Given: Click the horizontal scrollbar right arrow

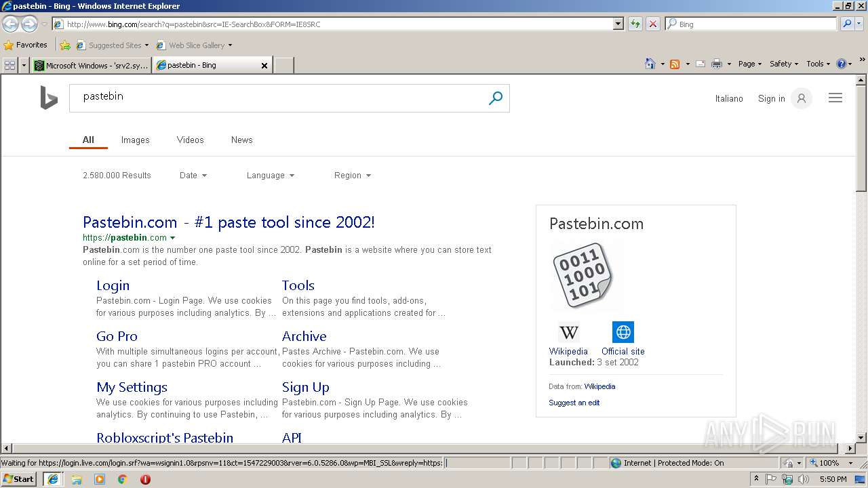Looking at the screenshot, I should coord(850,449).
